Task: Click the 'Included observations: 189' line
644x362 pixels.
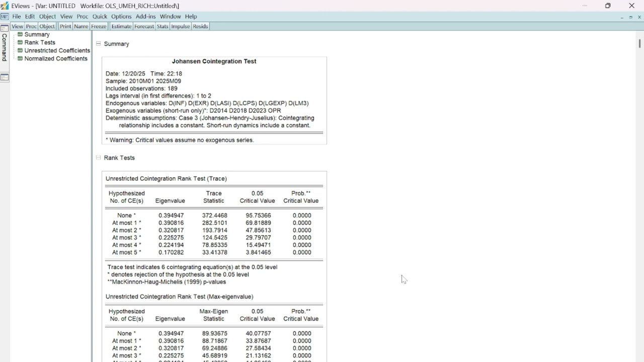Action: coord(141,88)
